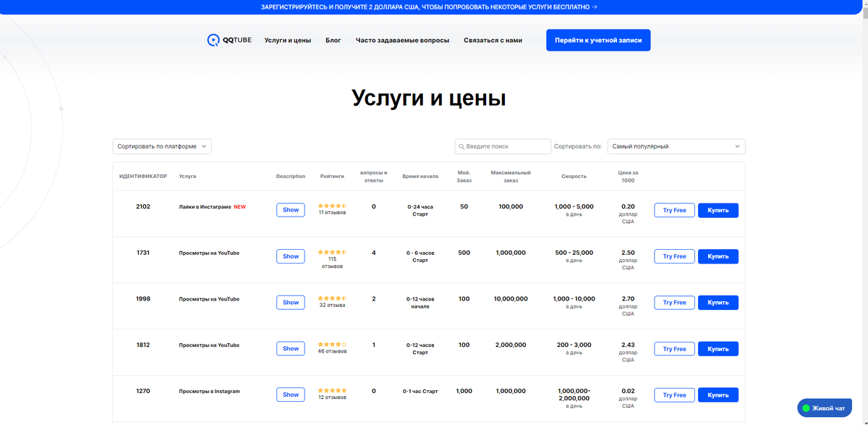This screenshot has height=425, width=868.
Task: Click 'Время начала' column header
Action: [x=420, y=176]
